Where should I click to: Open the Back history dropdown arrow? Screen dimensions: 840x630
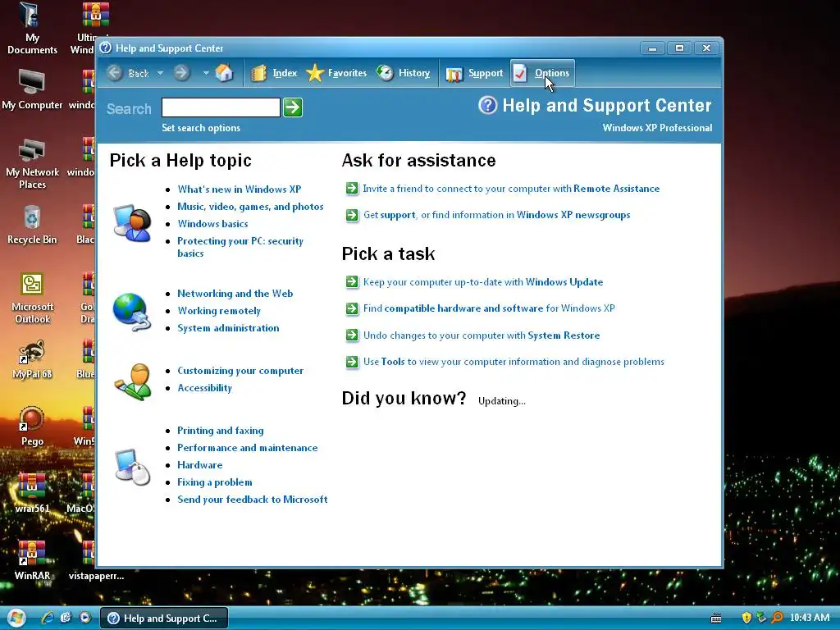pyautogui.click(x=160, y=73)
